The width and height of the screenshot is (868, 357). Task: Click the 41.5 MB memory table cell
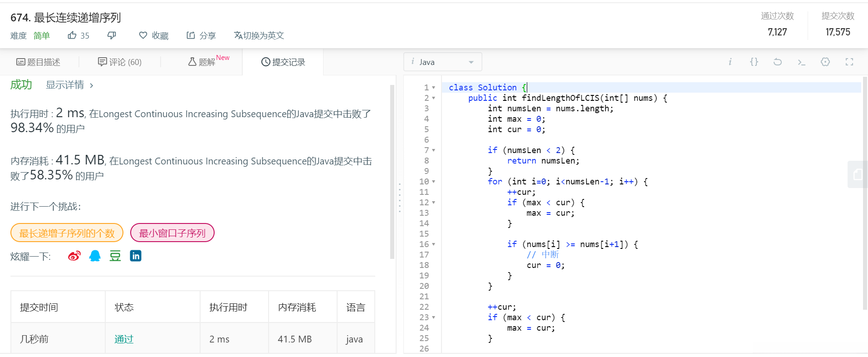[294, 339]
